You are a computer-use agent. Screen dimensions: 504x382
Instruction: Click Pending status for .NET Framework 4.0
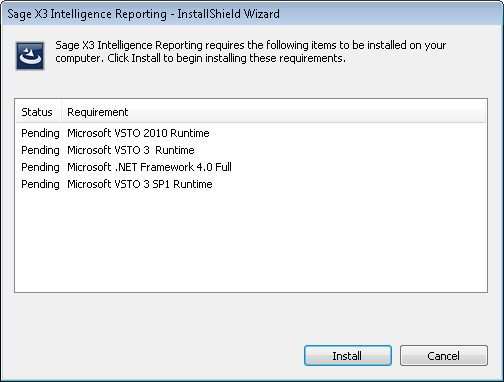(40, 167)
